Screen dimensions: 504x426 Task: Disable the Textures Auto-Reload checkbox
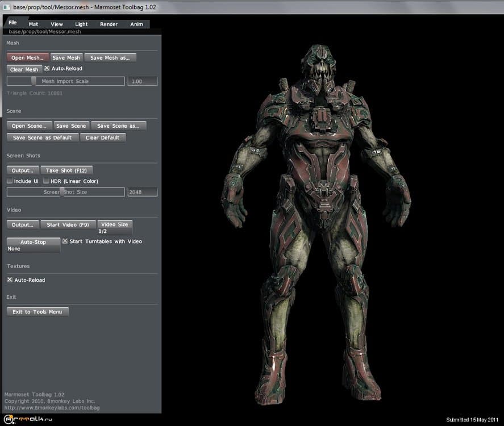(10, 280)
